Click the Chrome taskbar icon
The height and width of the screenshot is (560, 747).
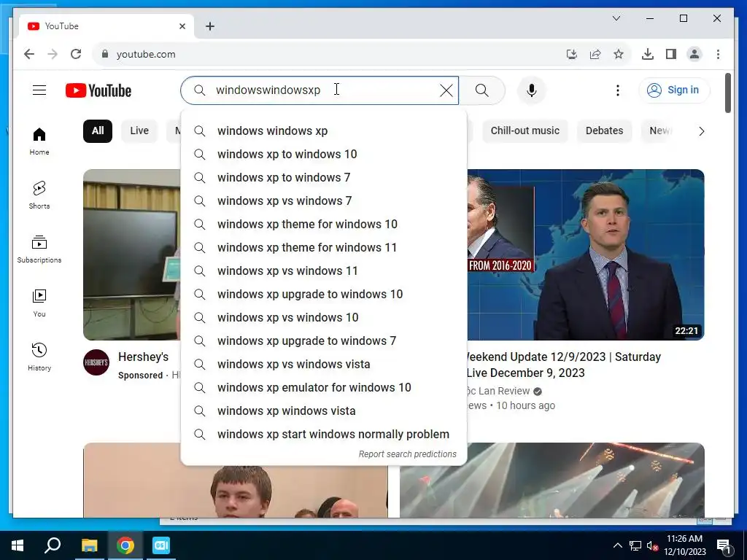click(x=125, y=545)
